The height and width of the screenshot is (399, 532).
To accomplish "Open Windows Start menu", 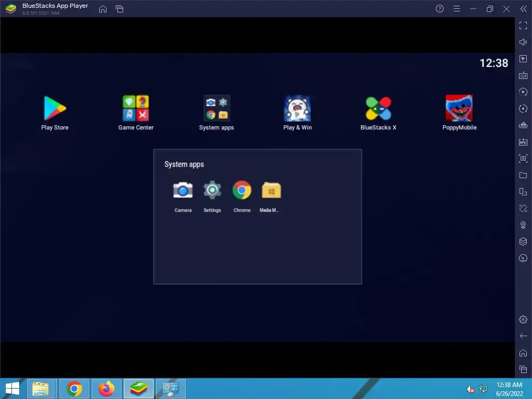I will click(x=12, y=389).
